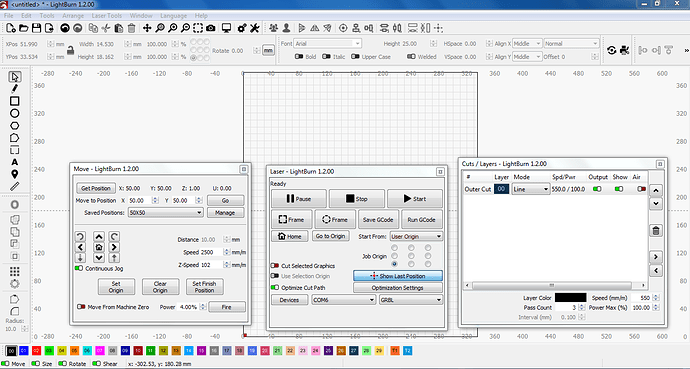
Task: Open the Preview monitor icon in toolbar
Action: click(226, 28)
